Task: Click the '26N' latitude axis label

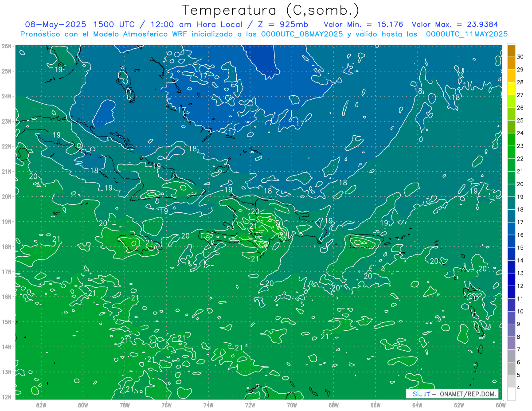Action: click(7, 46)
